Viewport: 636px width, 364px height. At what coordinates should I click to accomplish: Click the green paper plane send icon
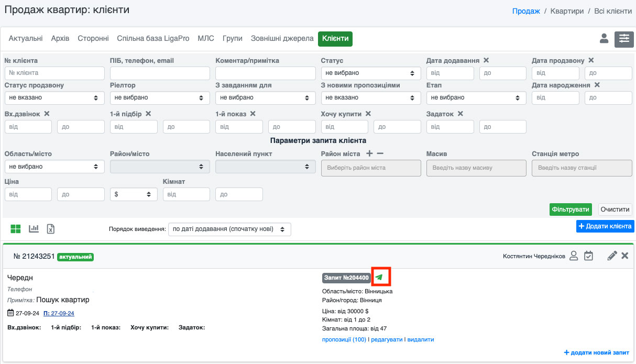click(379, 277)
